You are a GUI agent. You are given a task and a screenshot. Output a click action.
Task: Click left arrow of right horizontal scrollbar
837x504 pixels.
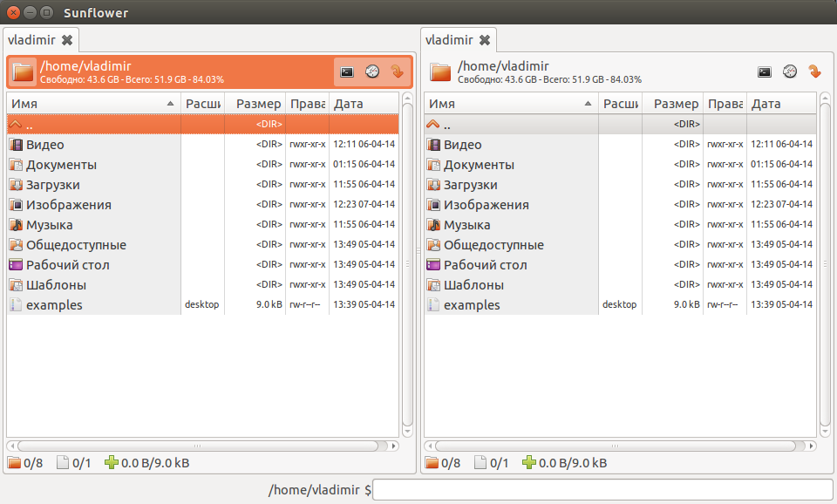click(429, 446)
